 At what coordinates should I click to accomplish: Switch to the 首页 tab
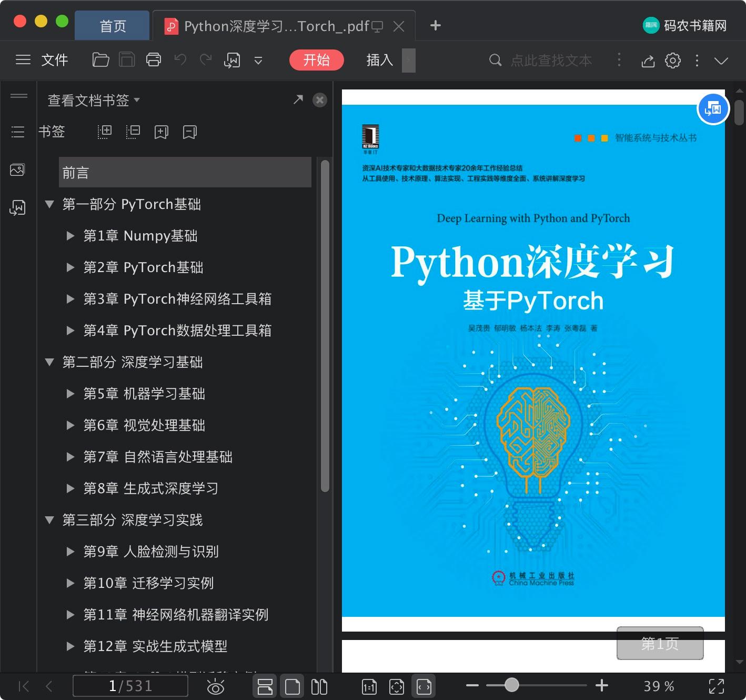[113, 26]
